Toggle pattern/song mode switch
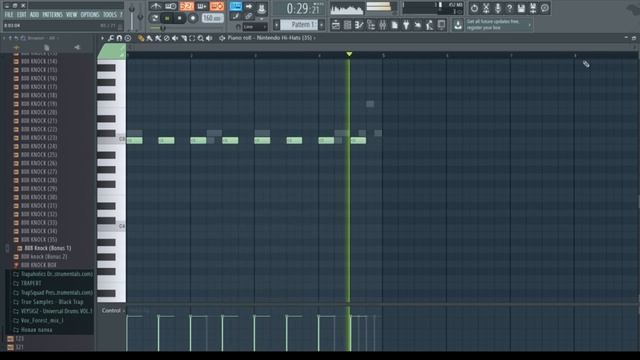The image size is (640, 360). 154,18
